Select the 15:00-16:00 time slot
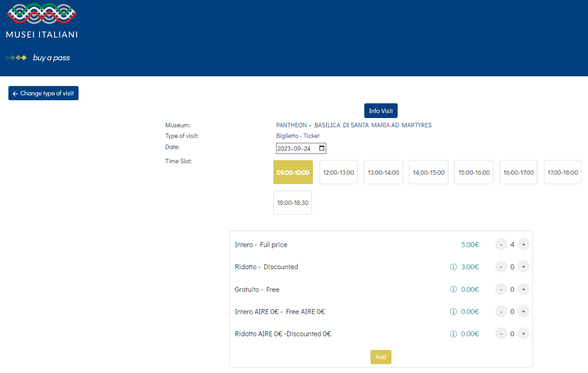This screenshot has height=373, width=588. tap(474, 172)
